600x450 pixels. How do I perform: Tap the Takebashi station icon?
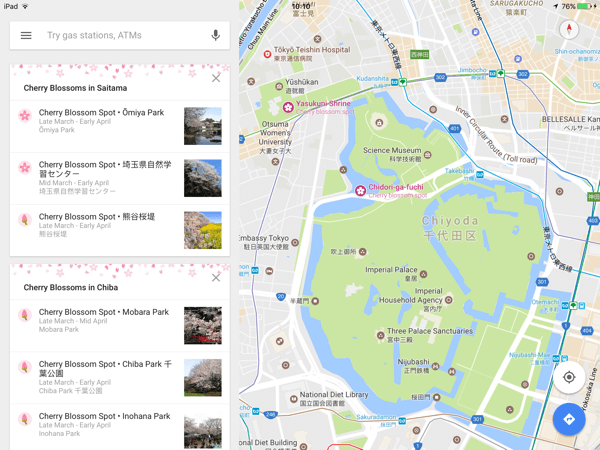coord(480,175)
